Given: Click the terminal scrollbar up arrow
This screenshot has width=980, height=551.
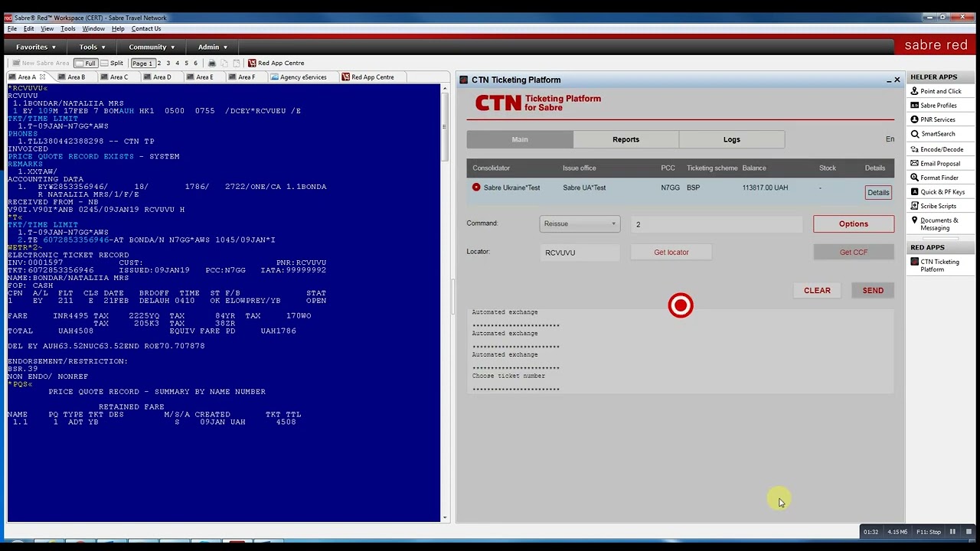Looking at the screenshot, I should tap(446, 89).
